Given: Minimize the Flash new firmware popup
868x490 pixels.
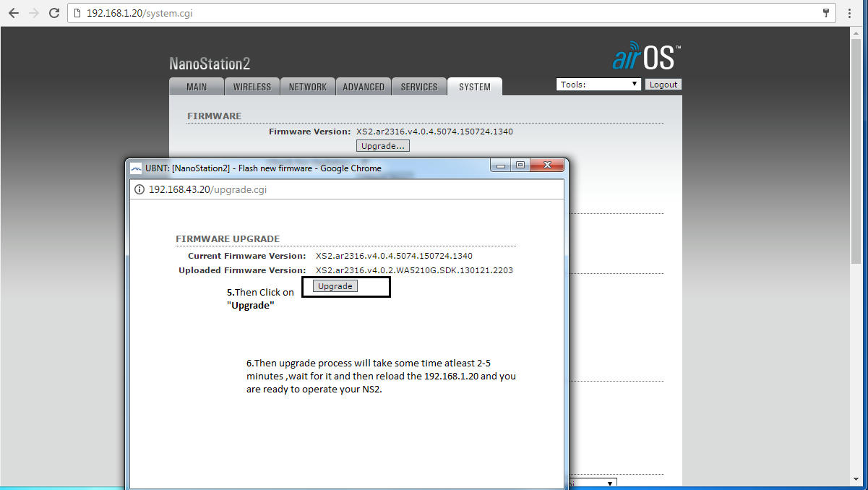Looking at the screenshot, I should [x=501, y=166].
